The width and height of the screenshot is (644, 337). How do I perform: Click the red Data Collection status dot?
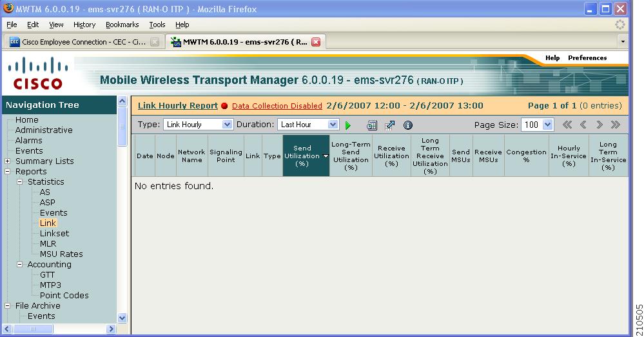pyautogui.click(x=224, y=106)
